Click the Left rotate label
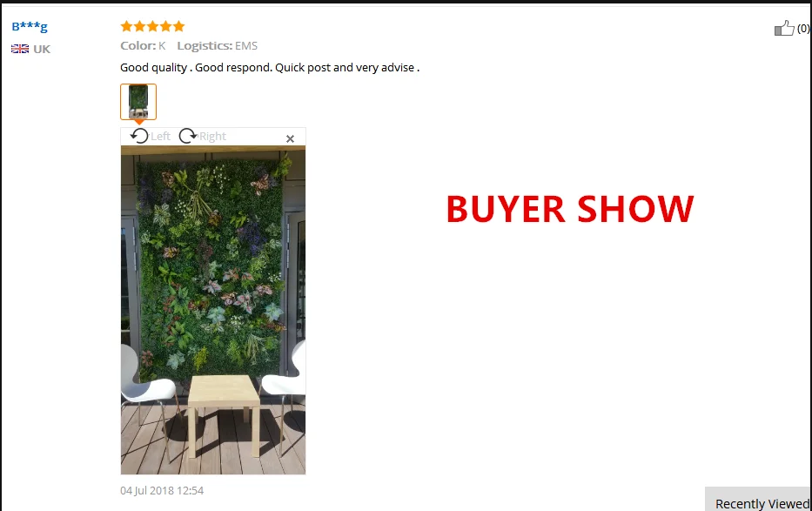Image resolution: width=812 pixels, height=511 pixels. click(160, 136)
